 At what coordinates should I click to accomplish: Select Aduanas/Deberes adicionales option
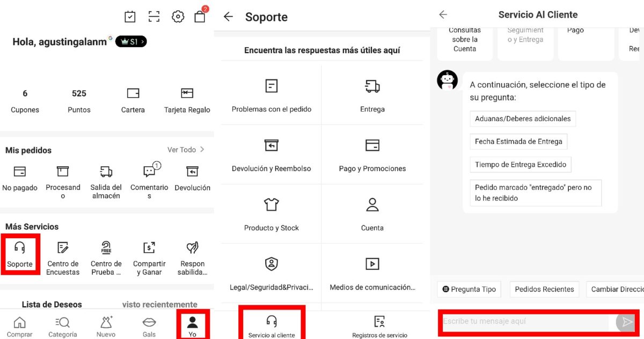(x=522, y=119)
